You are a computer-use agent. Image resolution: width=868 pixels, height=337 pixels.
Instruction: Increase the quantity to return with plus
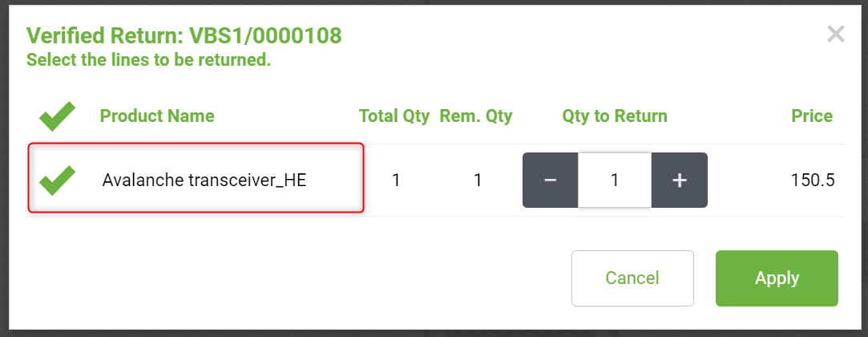pos(679,181)
